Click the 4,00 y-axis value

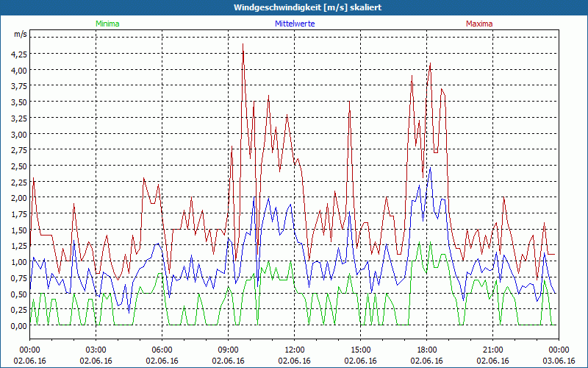[x=19, y=70]
